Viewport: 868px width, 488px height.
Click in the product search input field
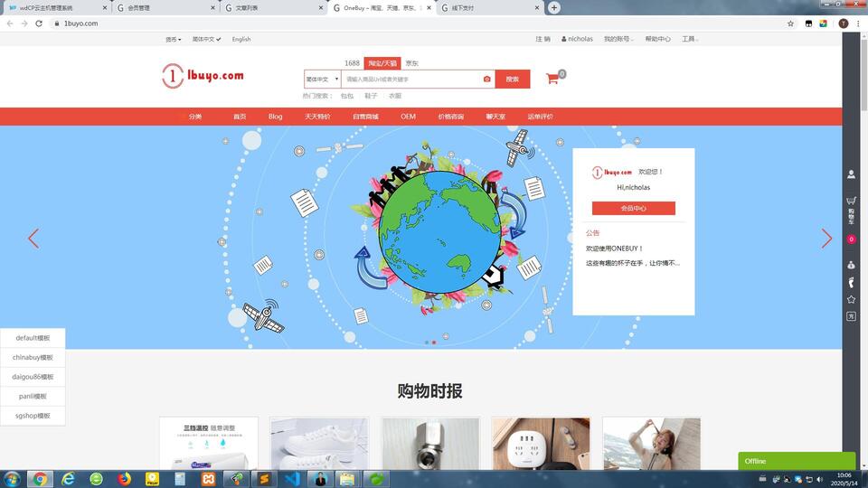(x=412, y=80)
